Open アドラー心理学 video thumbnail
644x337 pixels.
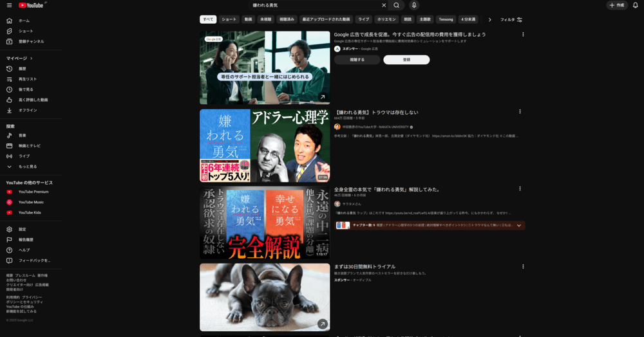[x=265, y=145]
